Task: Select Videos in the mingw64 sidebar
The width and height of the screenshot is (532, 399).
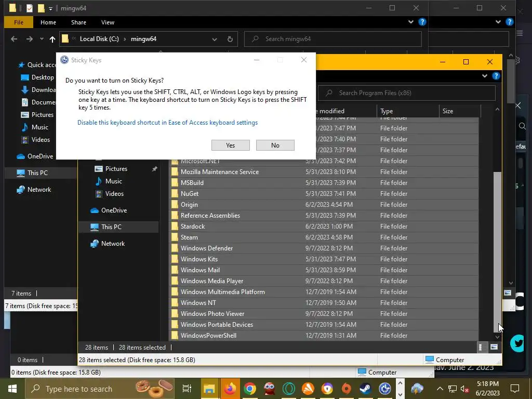Action: tap(36, 140)
